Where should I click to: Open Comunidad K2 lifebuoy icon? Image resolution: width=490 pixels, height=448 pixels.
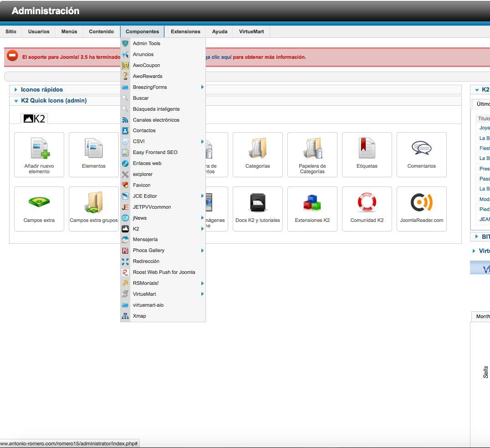click(367, 209)
